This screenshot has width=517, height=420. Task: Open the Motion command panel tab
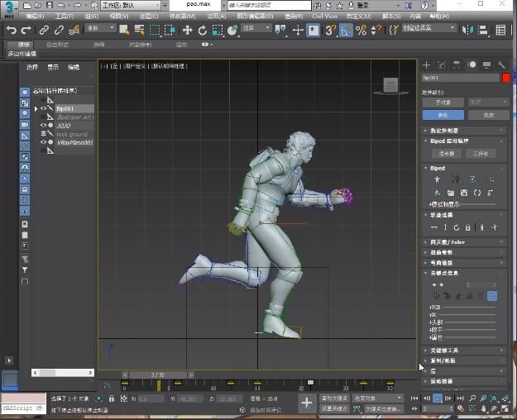tap(472, 65)
